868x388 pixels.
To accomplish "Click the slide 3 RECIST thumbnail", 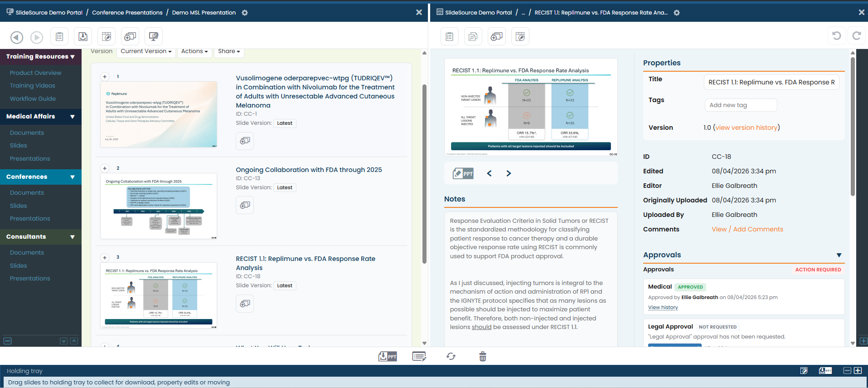I will [x=159, y=295].
